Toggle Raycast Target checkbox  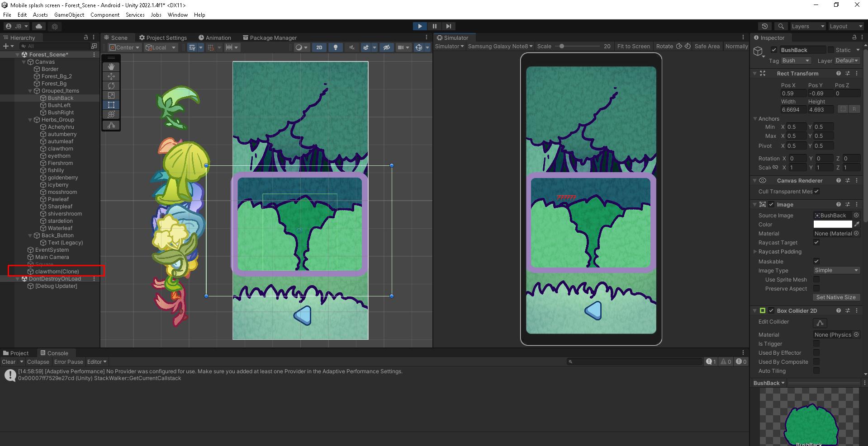coord(816,243)
